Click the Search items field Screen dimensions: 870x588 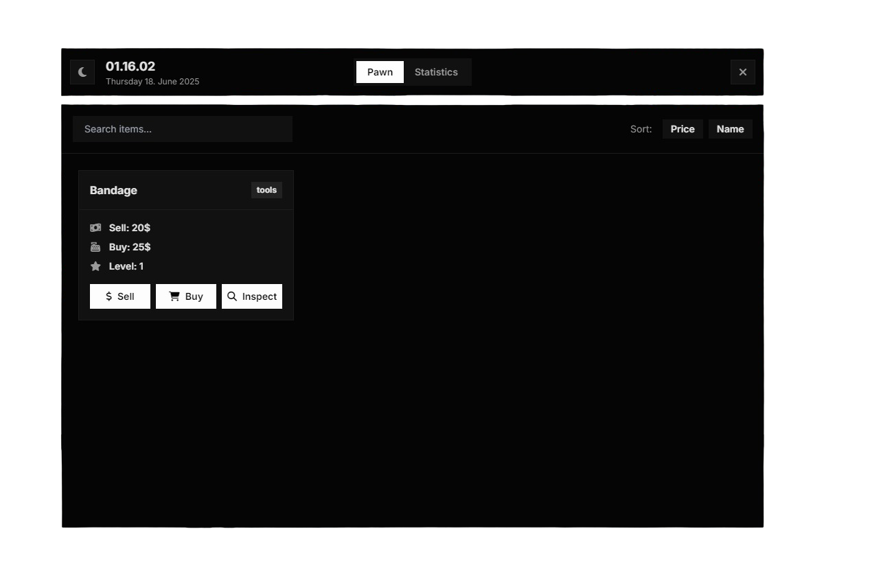(x=182, y=128)
